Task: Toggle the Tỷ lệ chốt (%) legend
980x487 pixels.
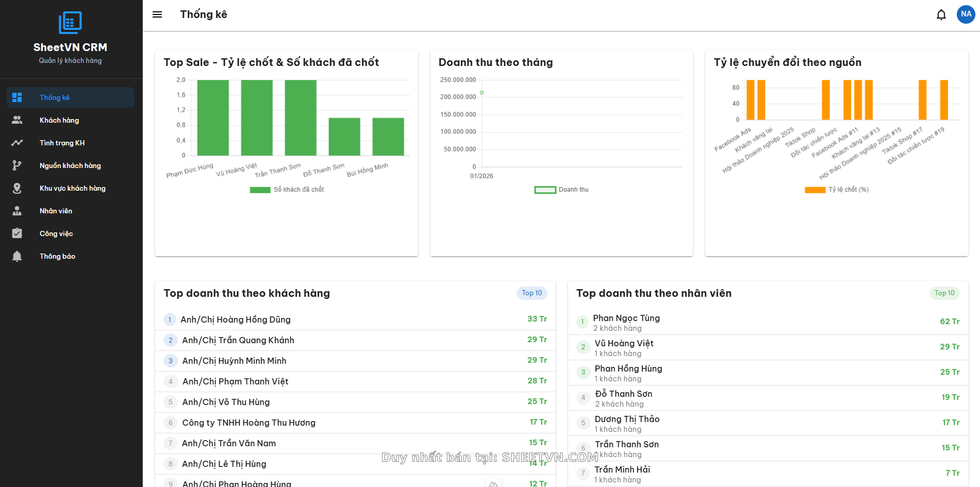Action: pyautogui.click(x=837, y=190)
